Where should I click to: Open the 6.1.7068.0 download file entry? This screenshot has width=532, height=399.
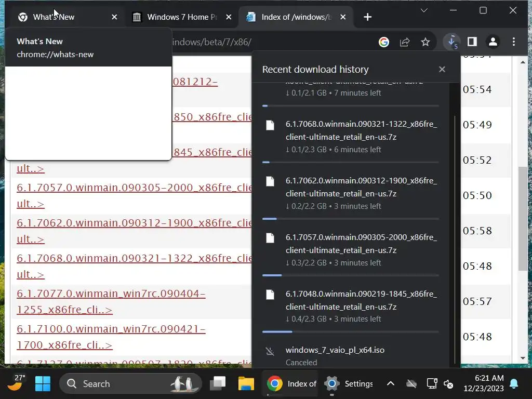(x=351, y=137)
